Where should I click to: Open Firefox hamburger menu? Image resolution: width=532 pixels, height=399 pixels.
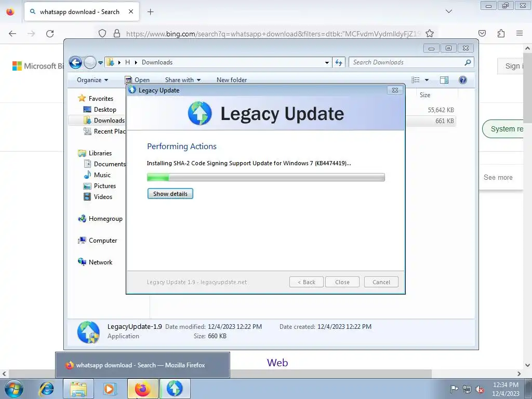[520, 33]
